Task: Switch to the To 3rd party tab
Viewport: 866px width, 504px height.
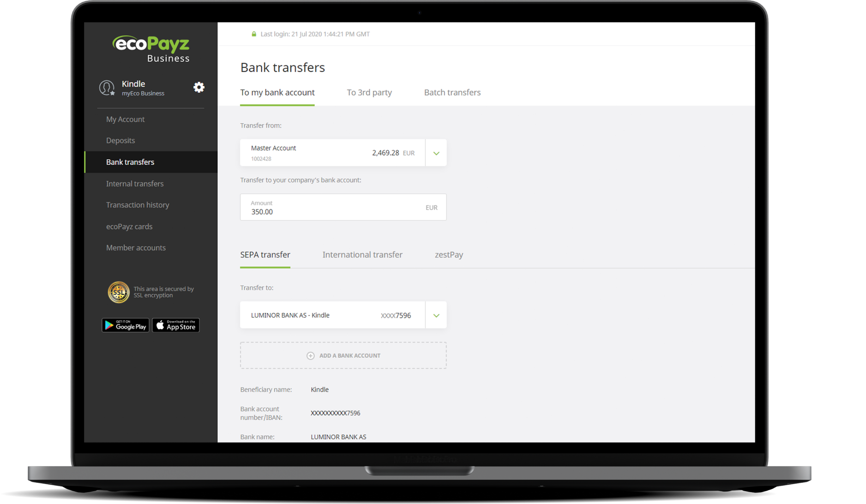Action: coord(369,92)
